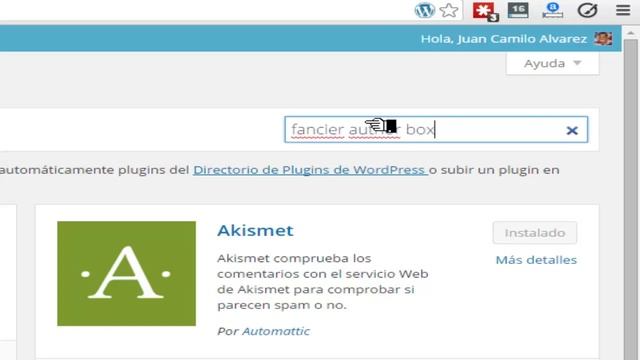Open the Automattic author link
640x360 pixels.
(x=276, y=331)
